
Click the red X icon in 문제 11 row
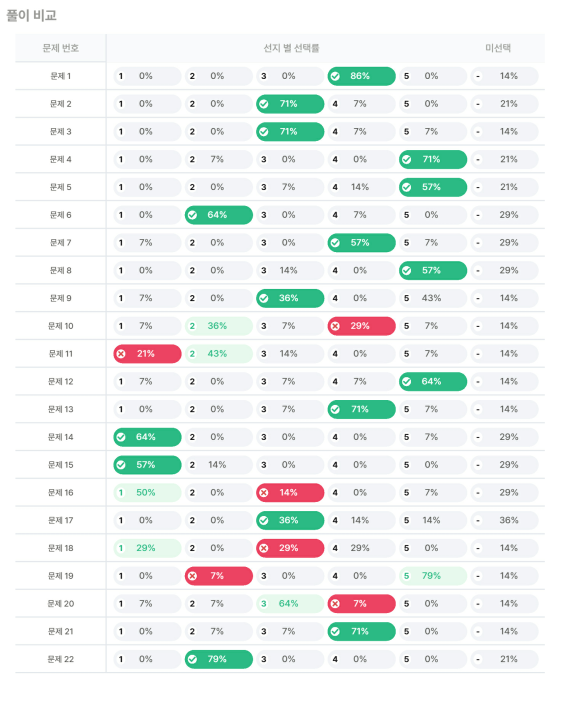tap(121, 354)
